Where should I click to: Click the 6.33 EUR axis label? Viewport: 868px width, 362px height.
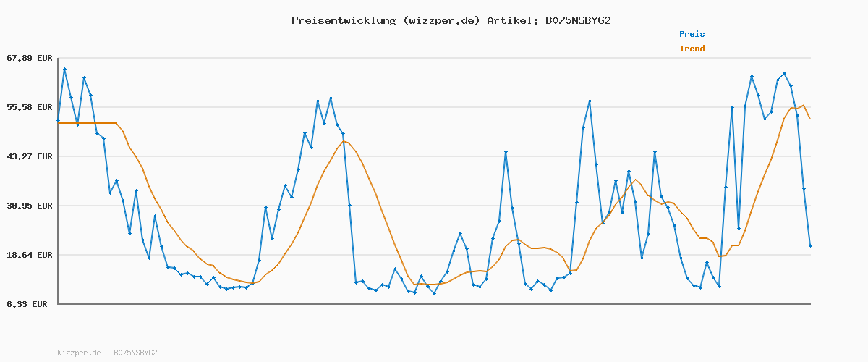tap(27, 304)
